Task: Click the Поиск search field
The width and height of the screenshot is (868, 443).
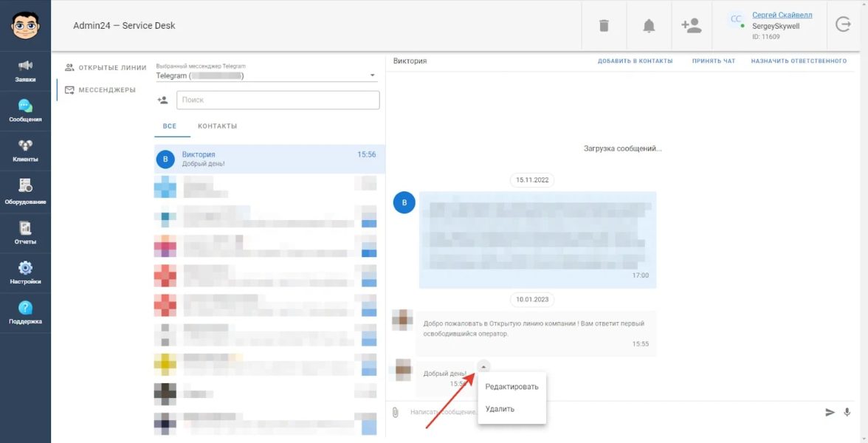Action: click(x=278, y=100)
